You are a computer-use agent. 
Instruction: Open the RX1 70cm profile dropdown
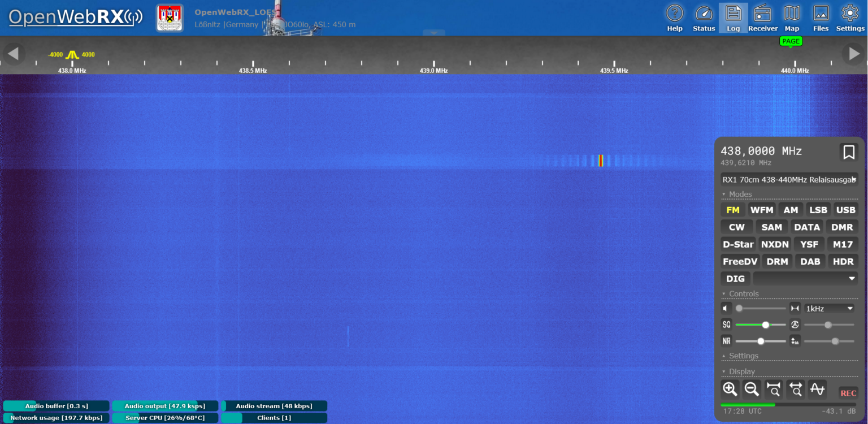pyautogui.click(x=789, y=180)
